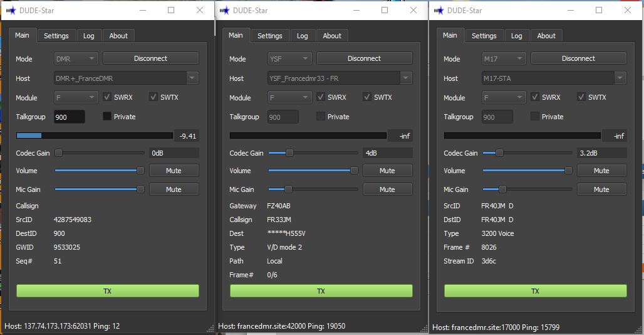Click GWID value 9533025
The image size is (644, 335).
67,247
